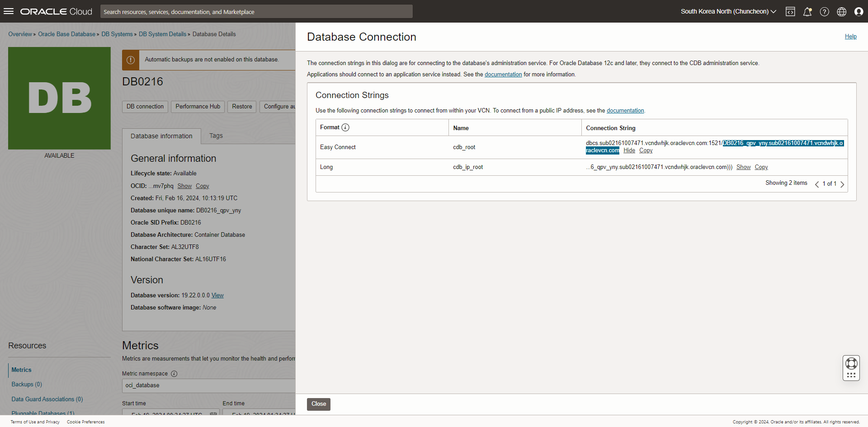Click the Performance Hub button
The width and height of the screenshot is (868, 427).
coord(198,107)
